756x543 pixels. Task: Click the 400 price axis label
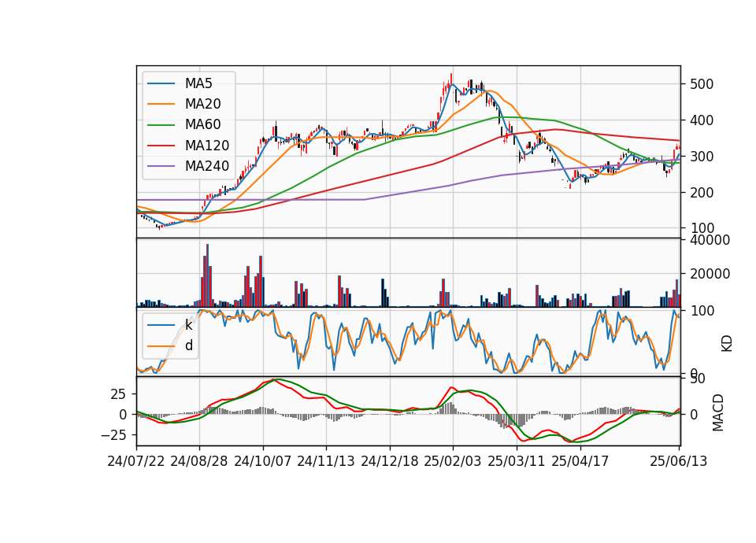pos(702,120)
